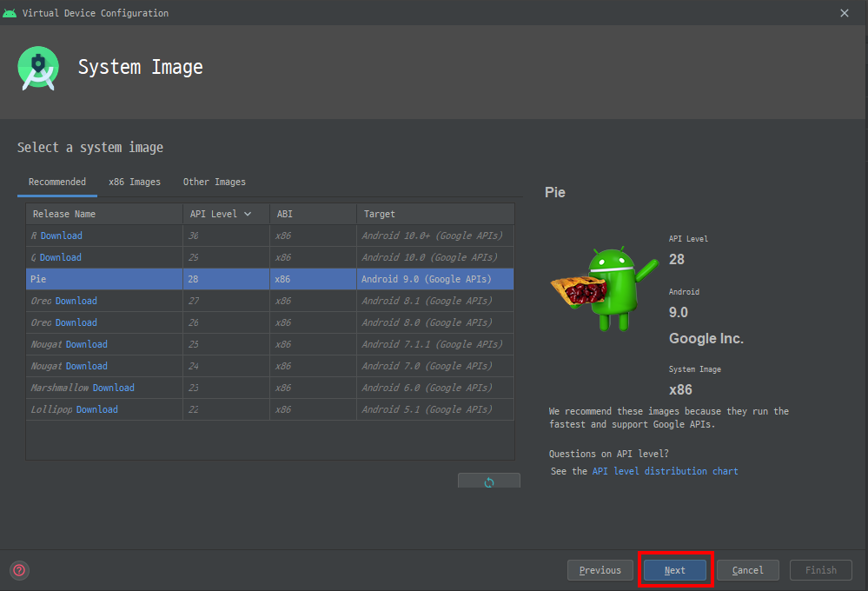Click the refresh system images icon button
The image size is (868, 591).
(x=489, y=481)
